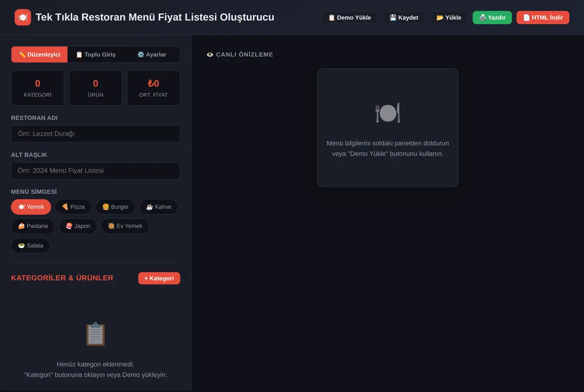This screenshot has height=392, width=584.
Task: Click the Yükle button in the header
Action: [x=449, y=18]
